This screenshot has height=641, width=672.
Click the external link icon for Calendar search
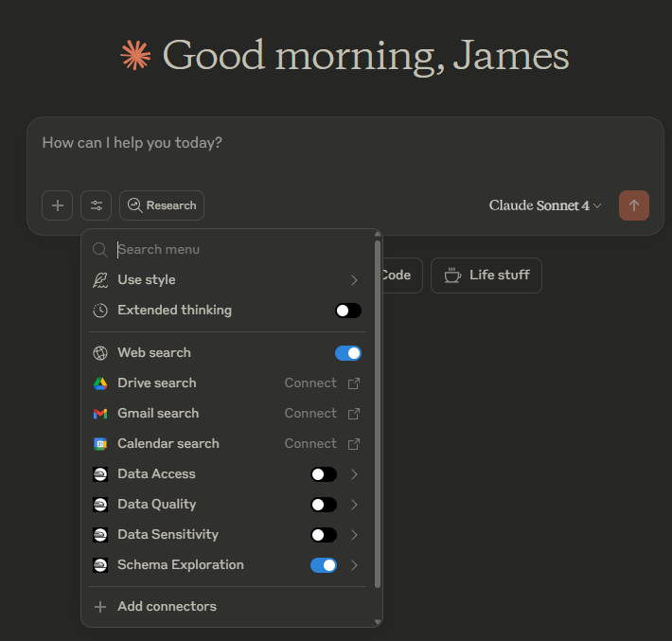point(354,444)
